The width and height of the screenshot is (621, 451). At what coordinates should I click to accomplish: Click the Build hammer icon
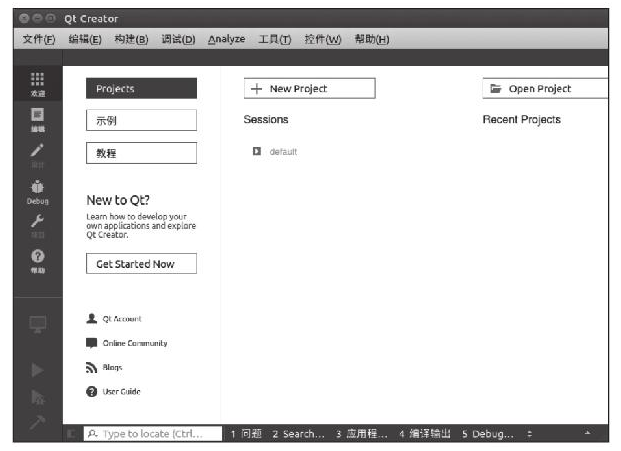[x=38, y=422]
